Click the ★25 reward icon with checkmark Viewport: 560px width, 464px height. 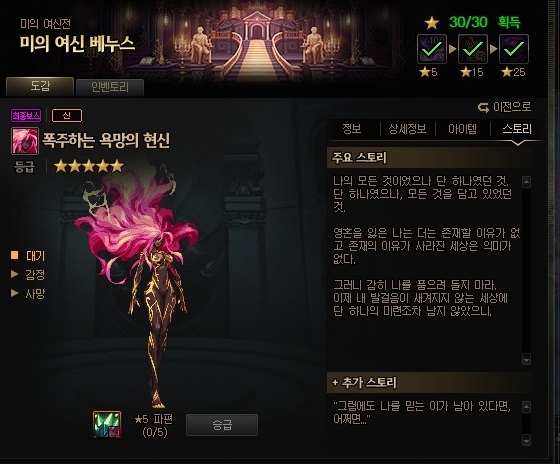click(514, 49)
